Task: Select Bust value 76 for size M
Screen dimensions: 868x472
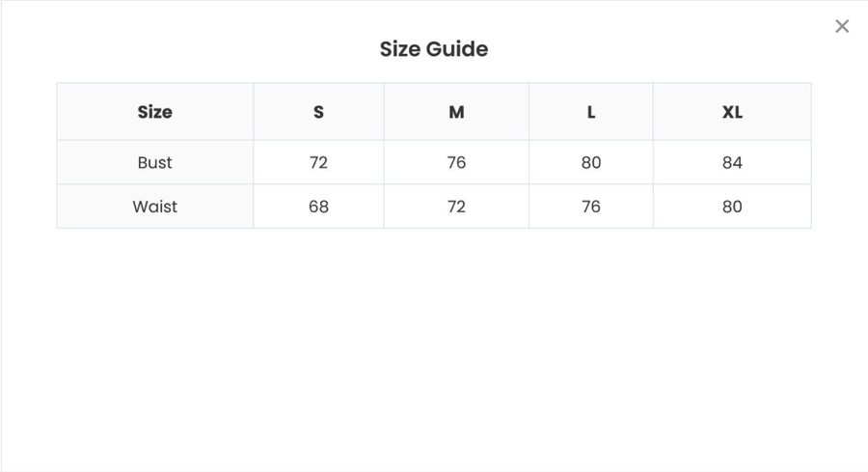Action: coord(456,162)
